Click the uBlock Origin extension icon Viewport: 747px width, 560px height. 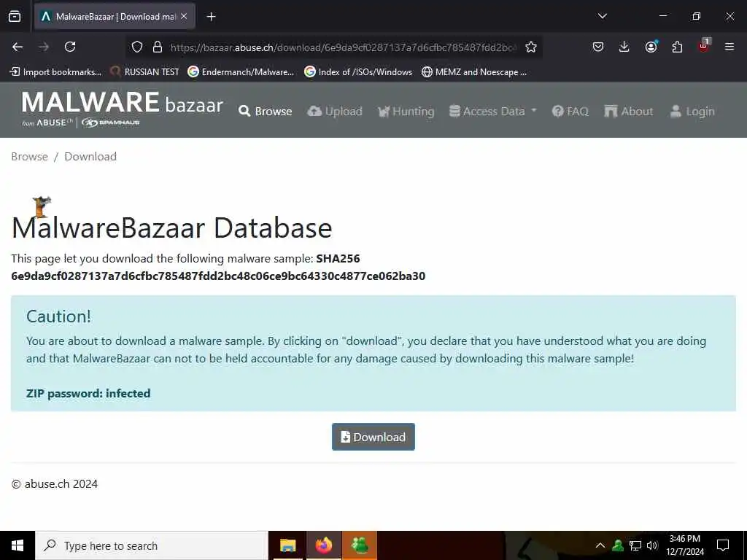click(x=704, y=46)
